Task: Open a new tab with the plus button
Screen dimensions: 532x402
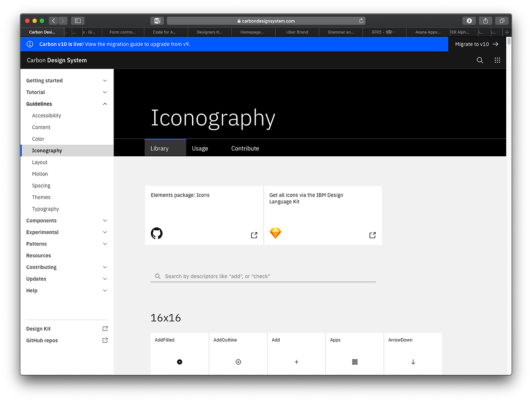Action: point(507,32)
